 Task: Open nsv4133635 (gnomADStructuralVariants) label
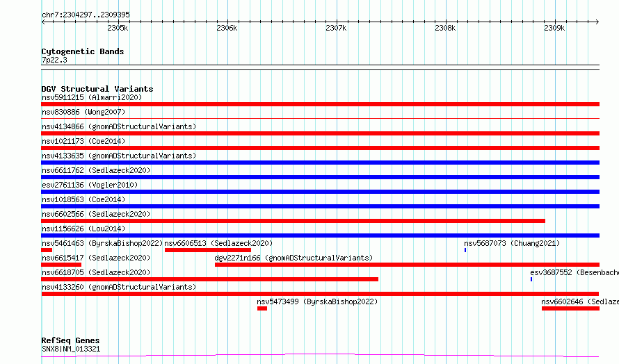(119, 156)
